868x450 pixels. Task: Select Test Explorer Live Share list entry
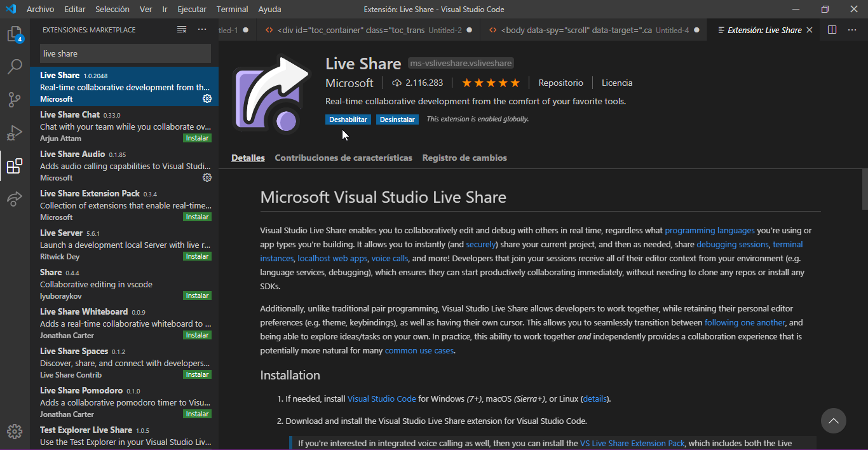(x=125, y=435)
